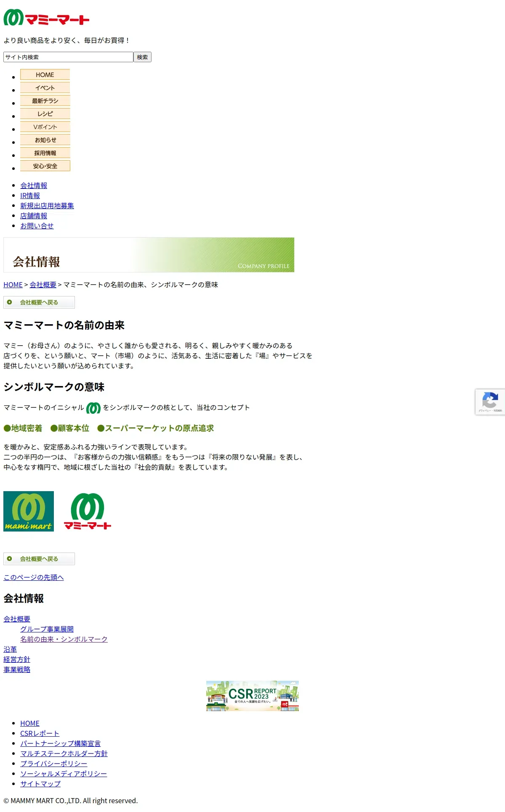Click 会社概要 in the breadcrumb
505x812 pixels.
click(43, 285)
